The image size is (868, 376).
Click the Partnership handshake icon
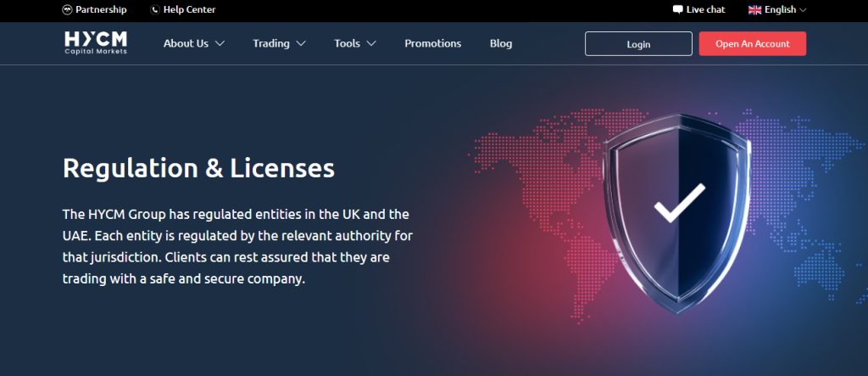[68, 10]
